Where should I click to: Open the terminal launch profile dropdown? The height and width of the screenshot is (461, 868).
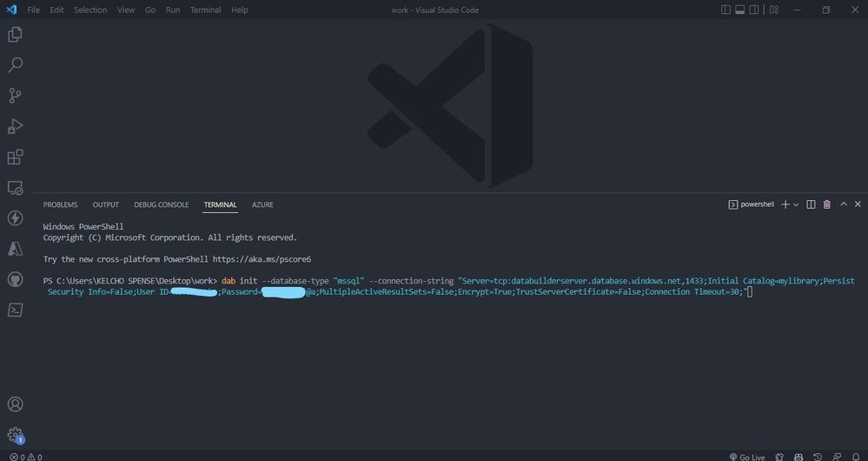click(x=796, y=204)
